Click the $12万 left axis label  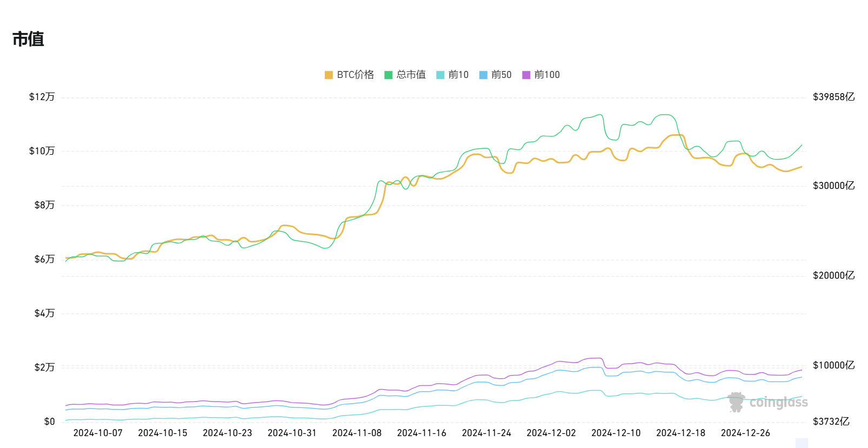[42, 97]
